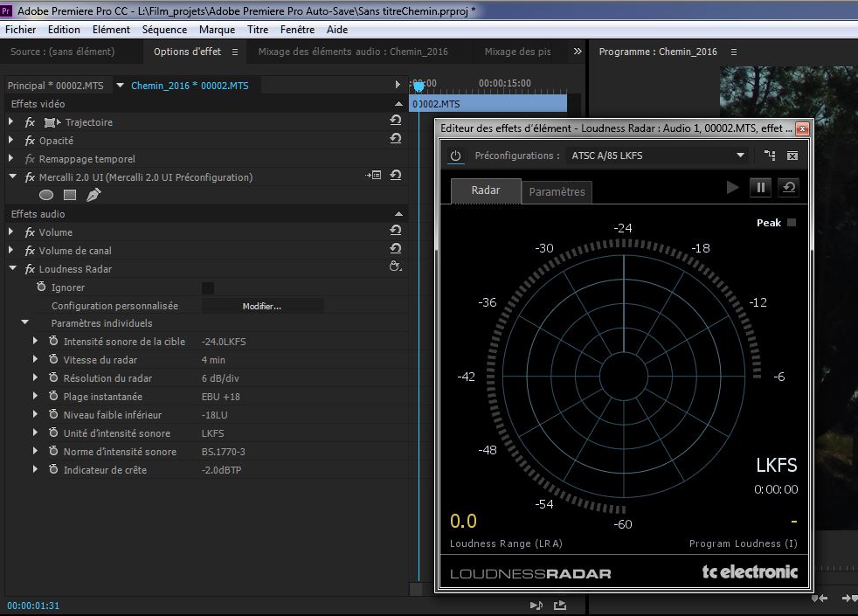Expand the Trajectoire effect properties
Image resolution: width=858 pixels, height=616 pixels.
tap(11, 122)
